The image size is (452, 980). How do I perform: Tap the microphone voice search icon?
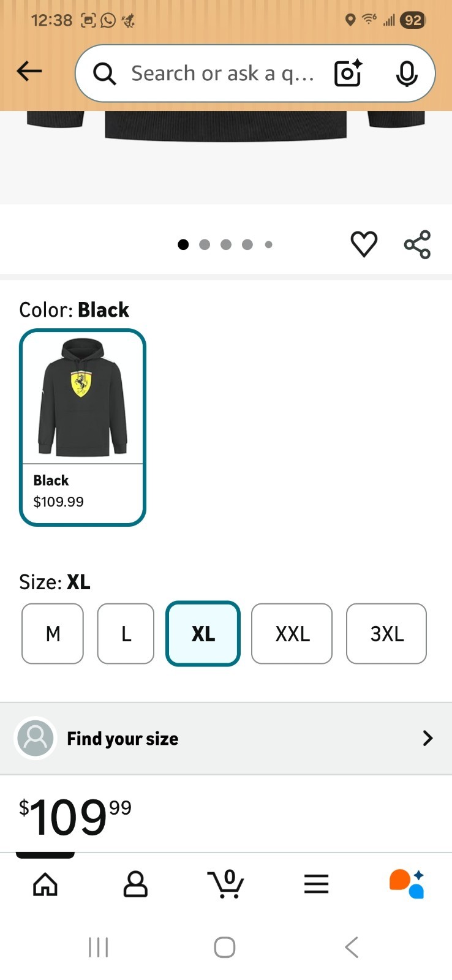click(406, 73)
